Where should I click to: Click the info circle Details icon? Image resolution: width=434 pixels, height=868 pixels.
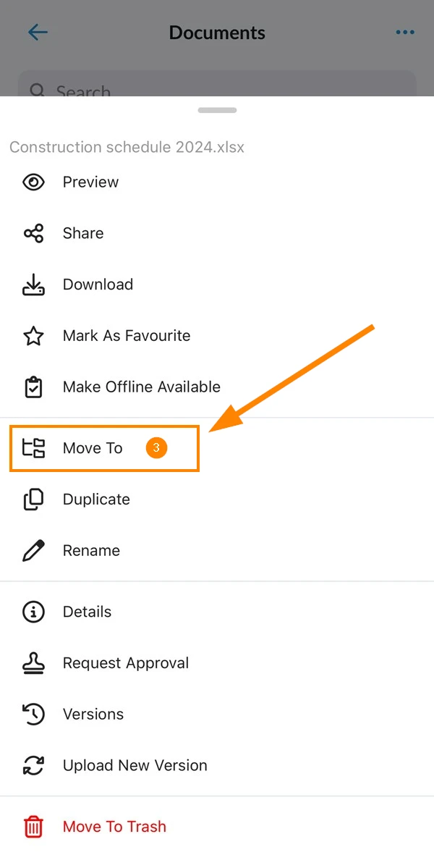[33, 612]
